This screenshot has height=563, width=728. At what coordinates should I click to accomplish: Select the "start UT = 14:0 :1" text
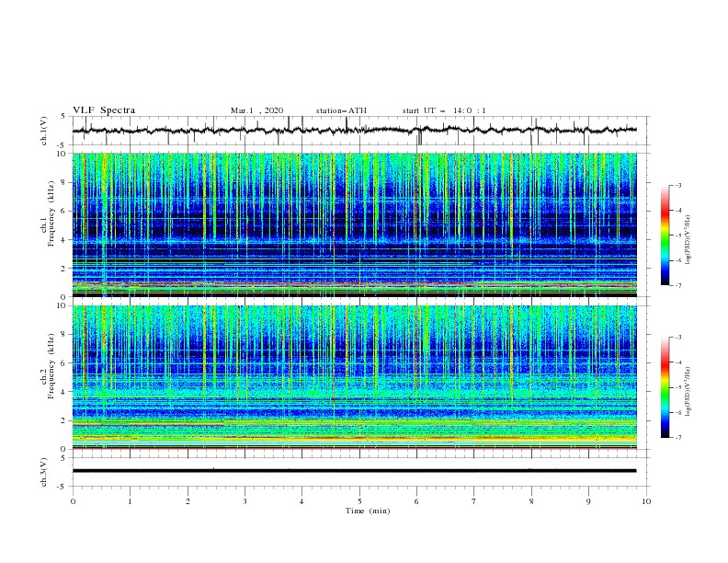coord(444,110)
